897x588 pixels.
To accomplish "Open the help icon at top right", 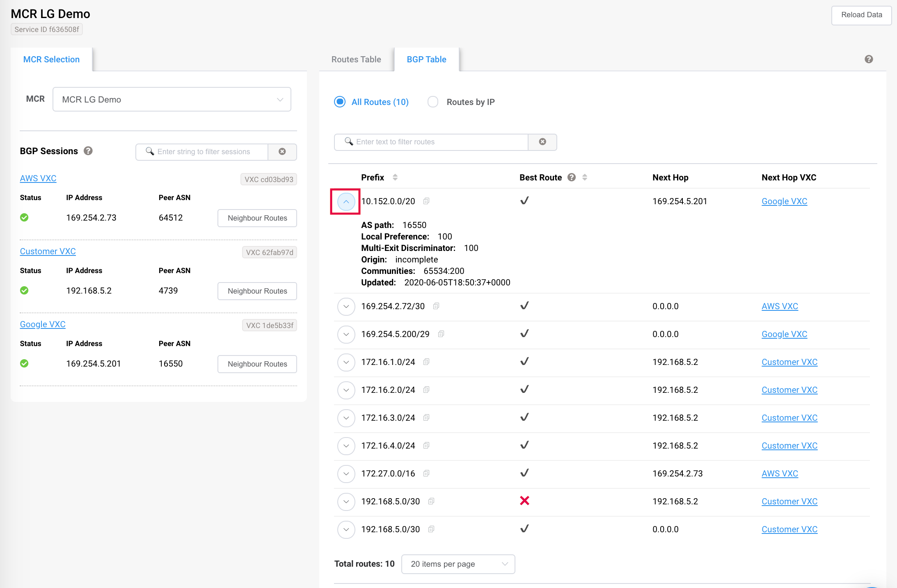I will [869, 59].
